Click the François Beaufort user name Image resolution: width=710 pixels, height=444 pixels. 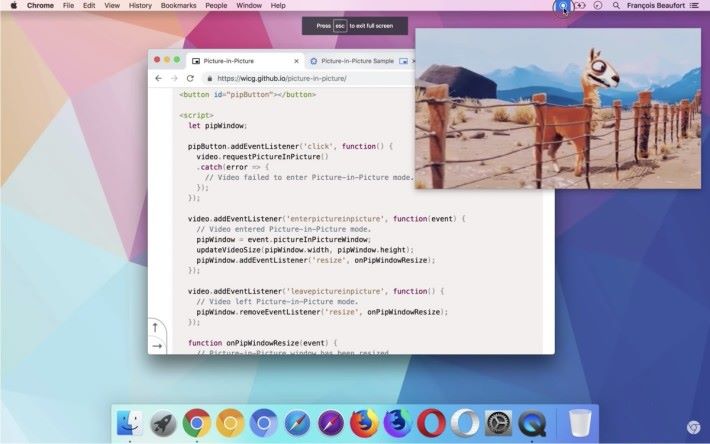[x=655, y=5]
